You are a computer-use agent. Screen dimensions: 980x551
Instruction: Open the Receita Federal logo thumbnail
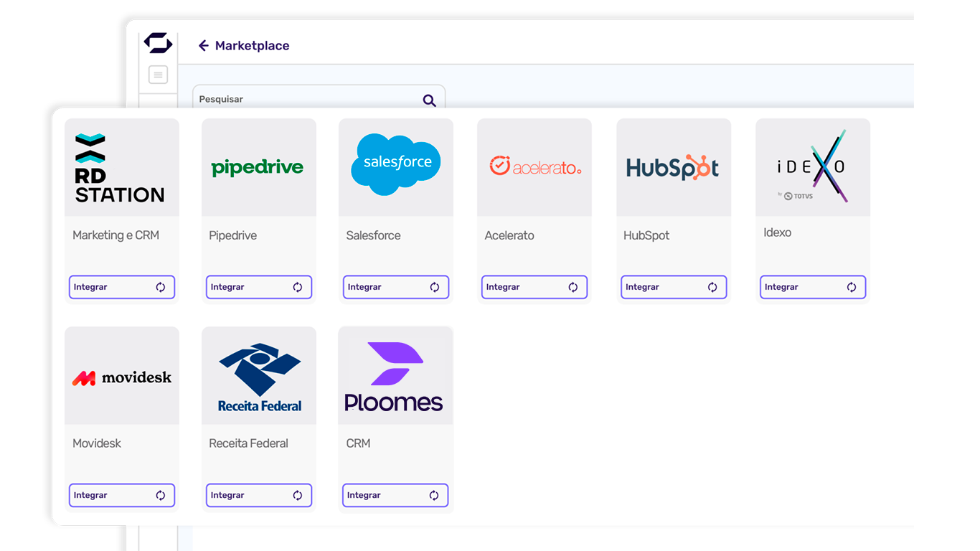click(x=259, y=375)
